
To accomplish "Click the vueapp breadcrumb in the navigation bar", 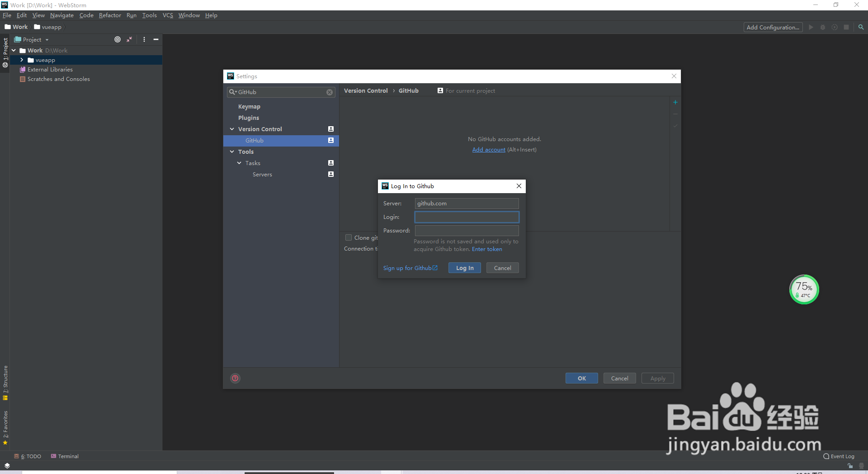I will [47, 27].
